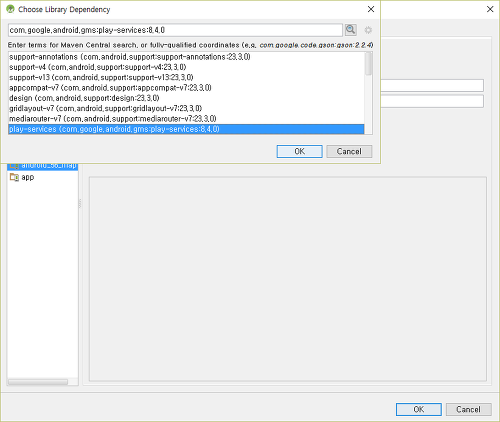The height and width of the screenshot is (422, 500).
Task: Click the search magnifier icon
Action: (x=350, y=30)
